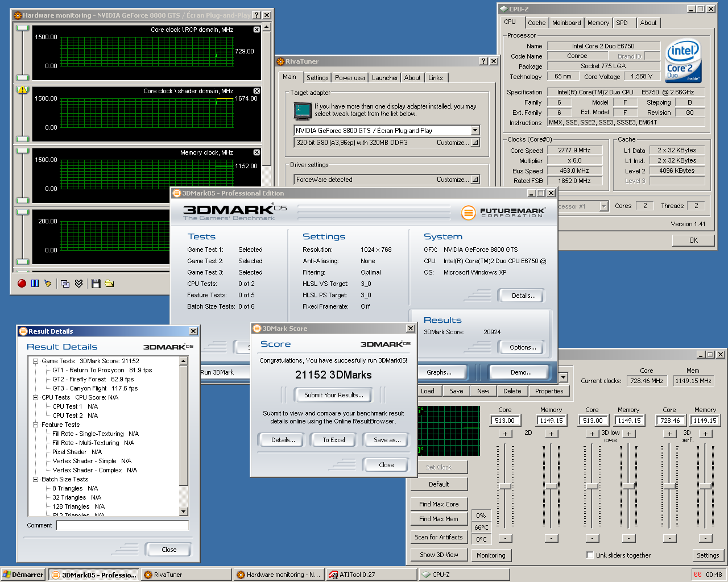The image size is (728, 582).
Task: Open Mainboard tab in CPU-Z
Action: click(566, 23)
